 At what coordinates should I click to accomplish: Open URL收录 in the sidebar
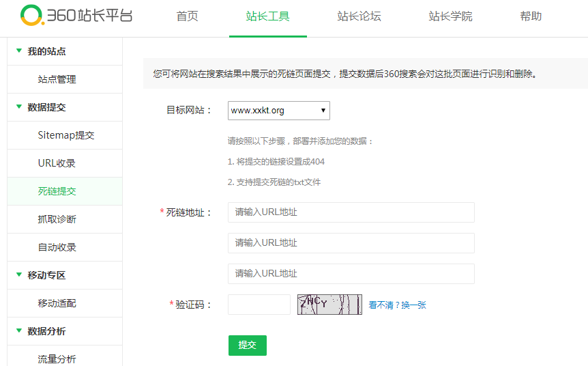pyautogui.click(x=65, y=163)
